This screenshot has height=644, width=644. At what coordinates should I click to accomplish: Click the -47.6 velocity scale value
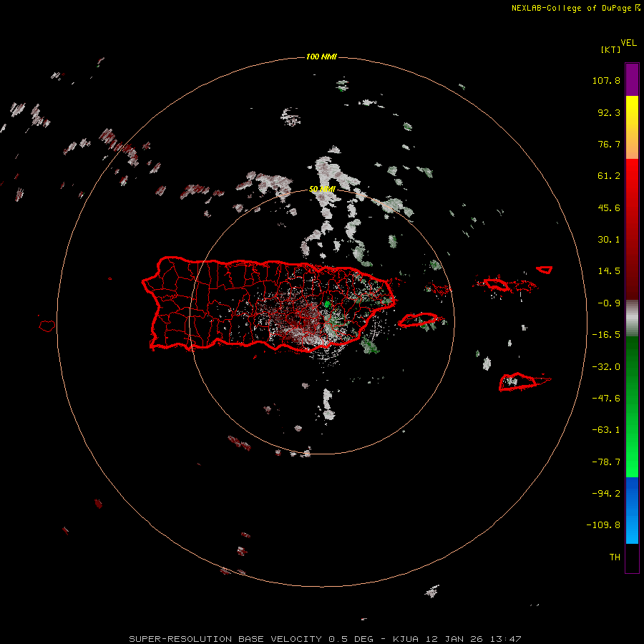(606, 399)
